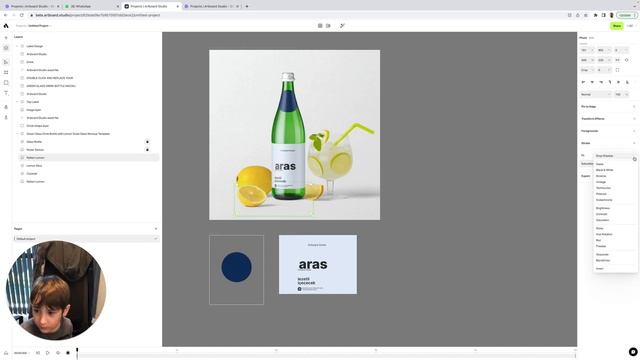Add a new page with Pages plus icon
This screenshot has width=640, height=360.
click(x=156, y=229)
